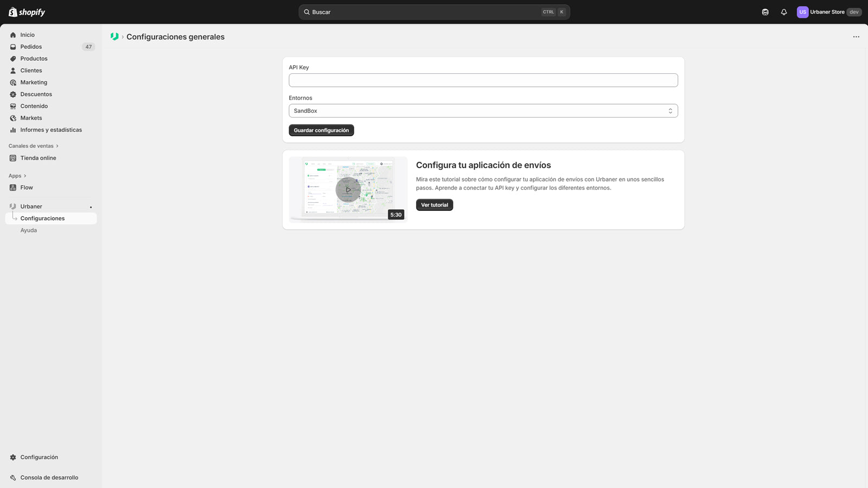Click the Configuración gear icon at the bottom left
Viewport: 868px width, 488px height.
13,457
